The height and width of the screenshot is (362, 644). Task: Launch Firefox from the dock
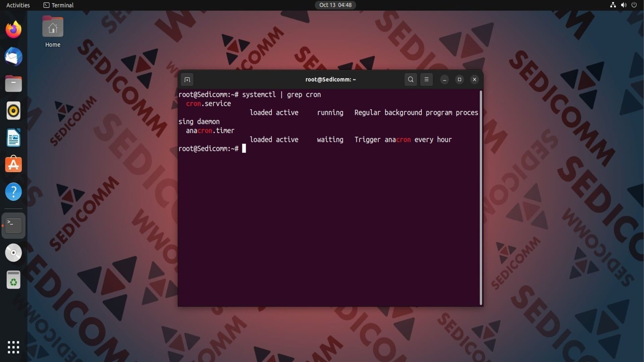point(13,29)
